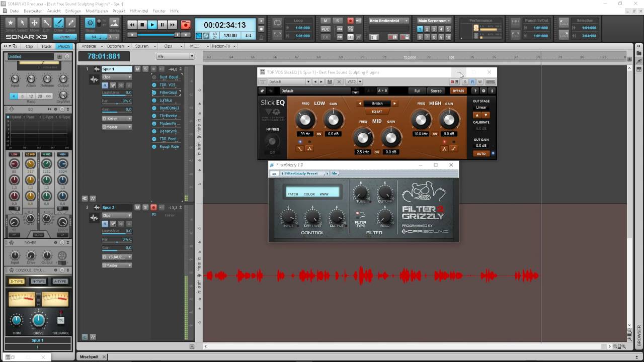Switch to the Clip inspector tab

click(x=29, y=46)
